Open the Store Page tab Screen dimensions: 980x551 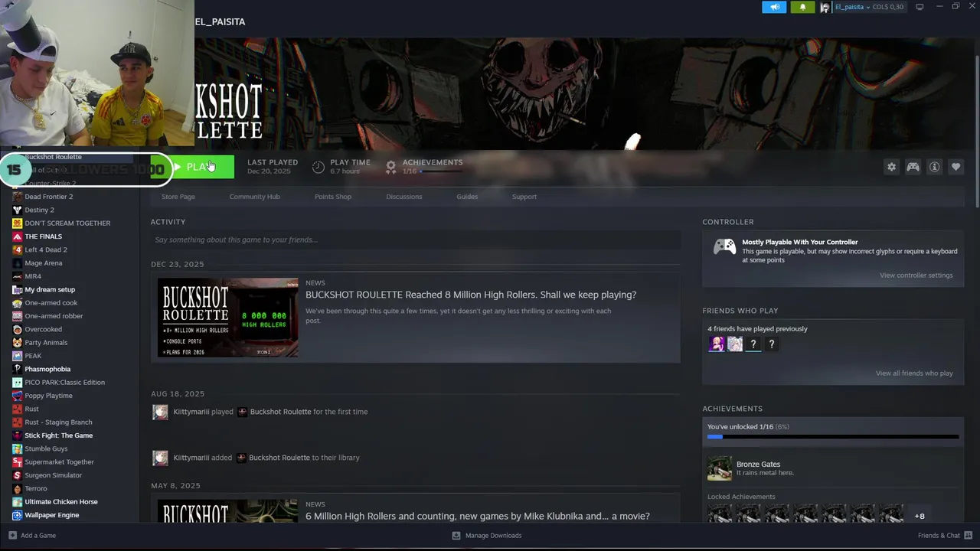click(178, 197)
